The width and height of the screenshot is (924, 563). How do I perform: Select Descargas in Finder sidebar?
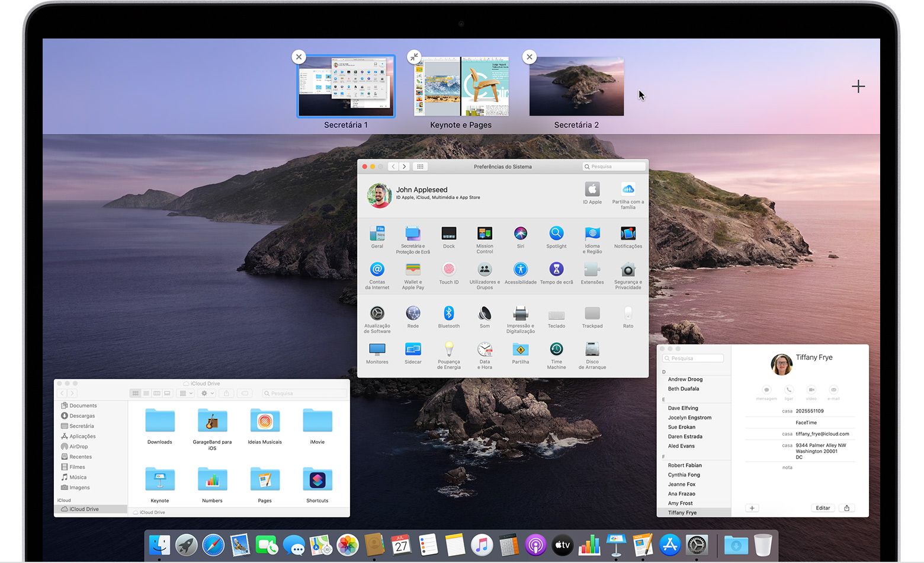click(82, 415)
